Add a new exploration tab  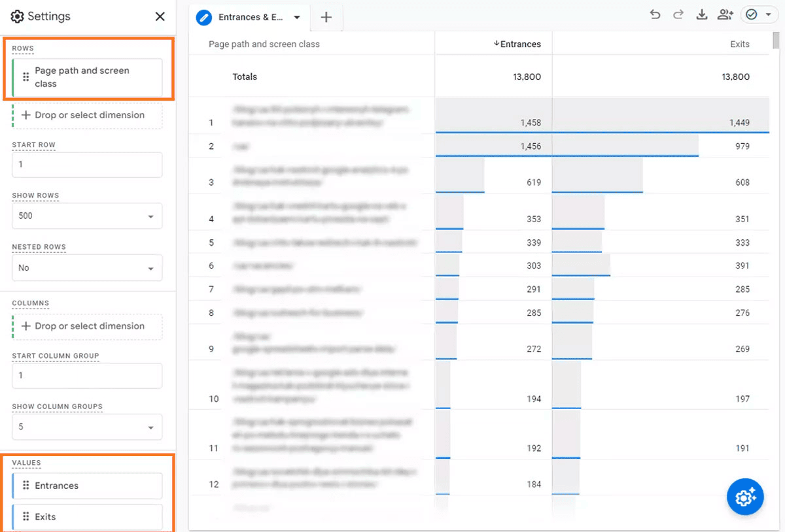(x=326, y=18)
